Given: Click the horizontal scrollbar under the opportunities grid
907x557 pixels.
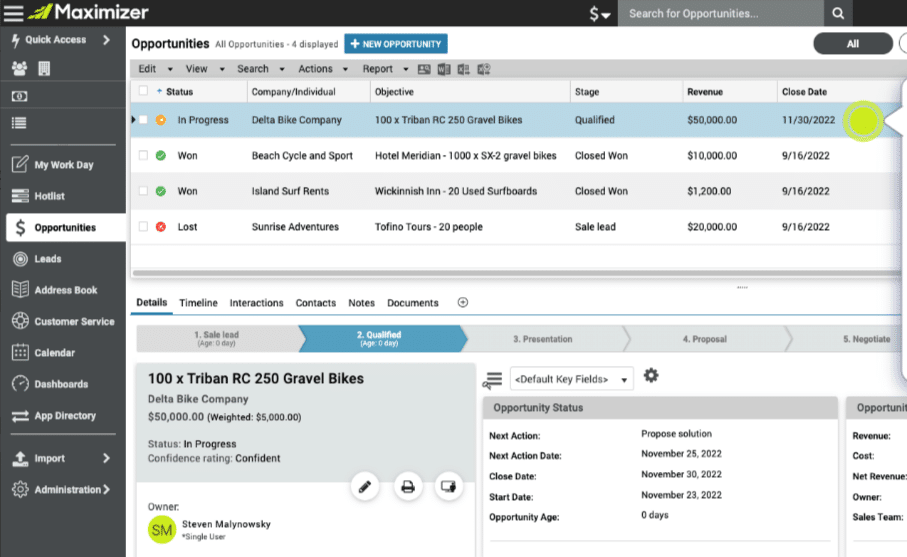Looking at the screenshot, I should pyautogui.click(x=515, y=272).
